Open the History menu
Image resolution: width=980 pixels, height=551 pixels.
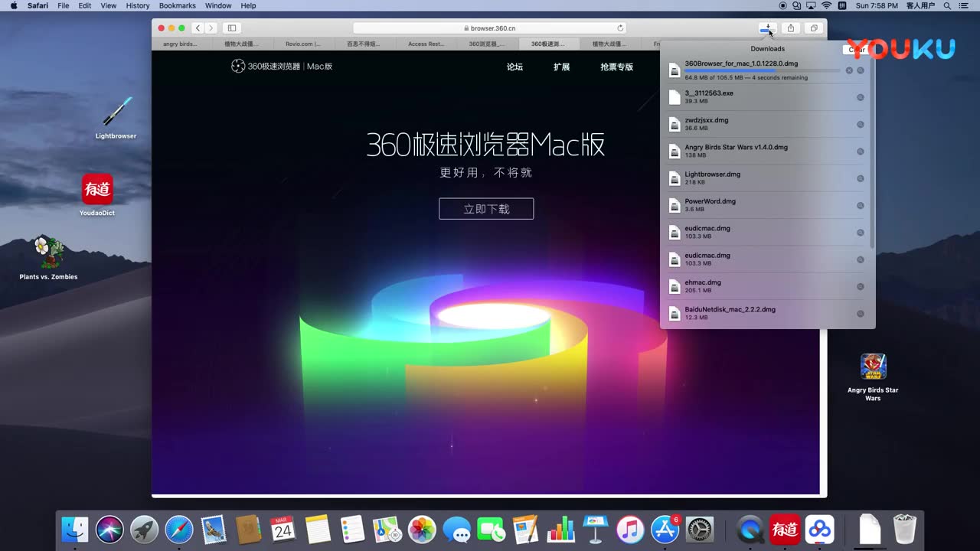[x=137, y=5]
